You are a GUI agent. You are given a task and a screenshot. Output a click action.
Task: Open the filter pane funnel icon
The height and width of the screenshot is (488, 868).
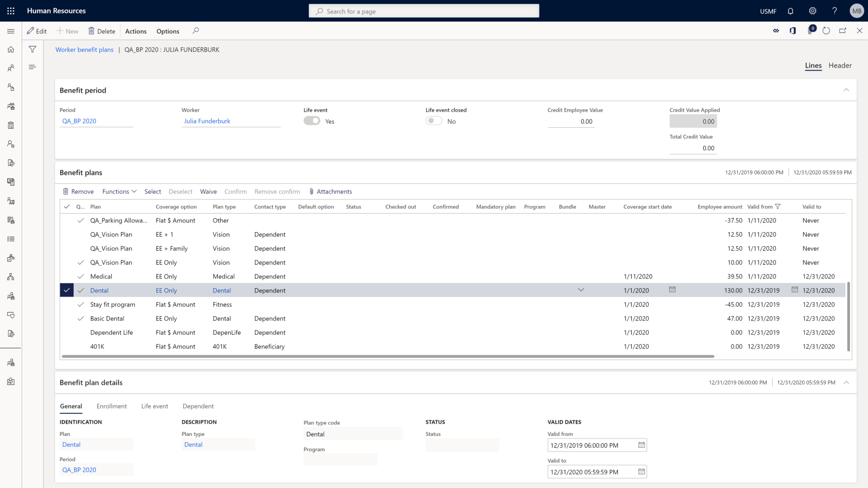click(32, 49)
